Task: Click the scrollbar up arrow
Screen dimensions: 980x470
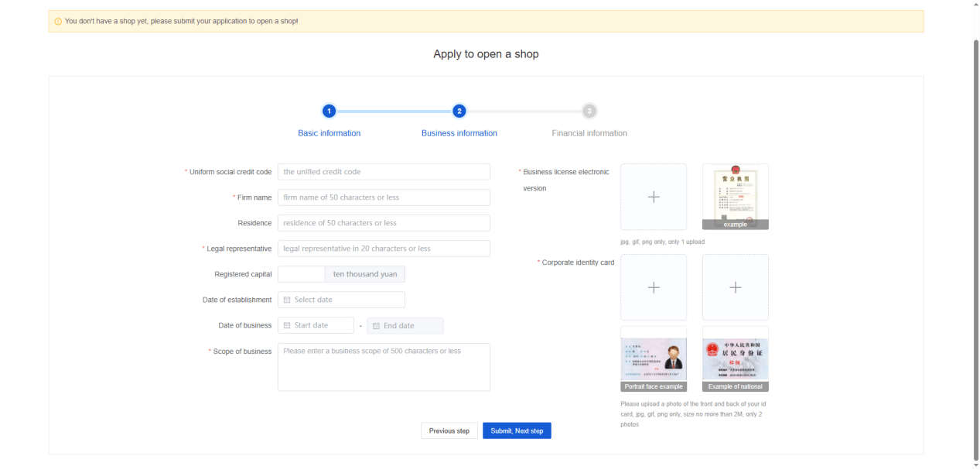Action: click(975, 5)
